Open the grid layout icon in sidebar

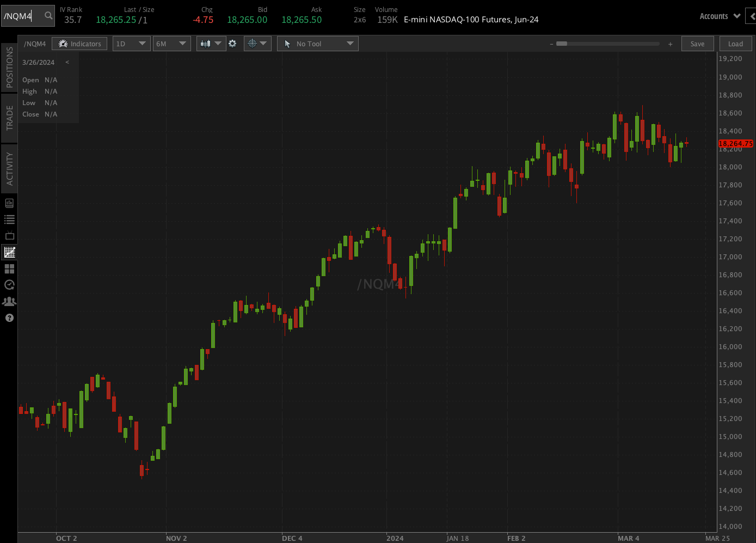pyautogui.click(x=9, y=269)
